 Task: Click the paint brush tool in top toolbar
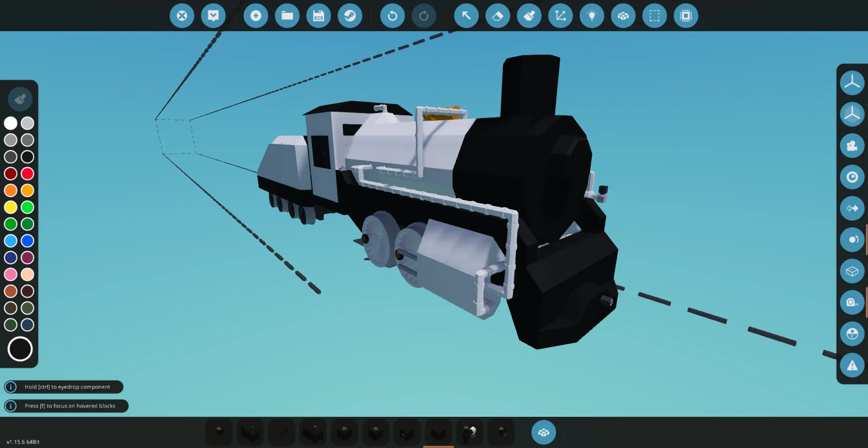click(529, 16)
